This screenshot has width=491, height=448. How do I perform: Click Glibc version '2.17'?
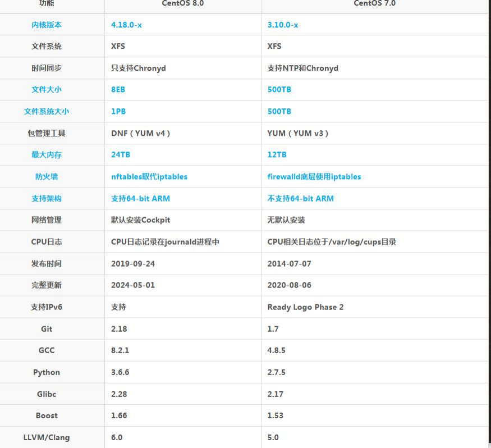[x=276, y=394]
